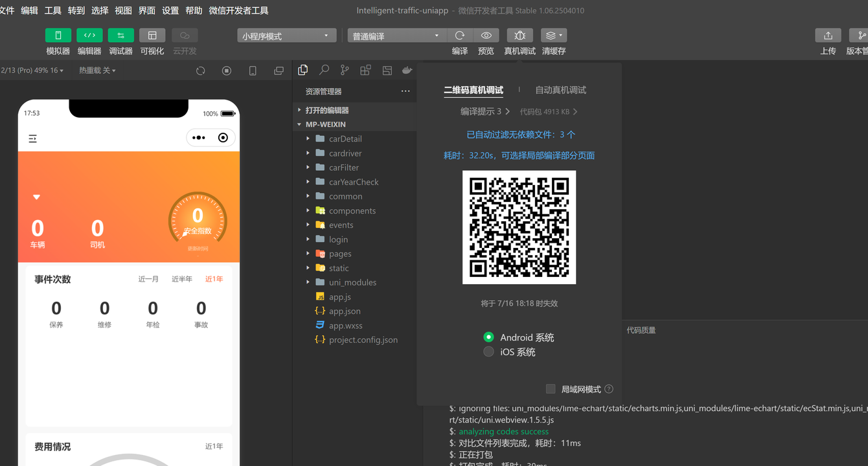The image size is (868, 466).
Task: Click the miniprogram hamburger menu icon
Action: [x=32, y=139]
